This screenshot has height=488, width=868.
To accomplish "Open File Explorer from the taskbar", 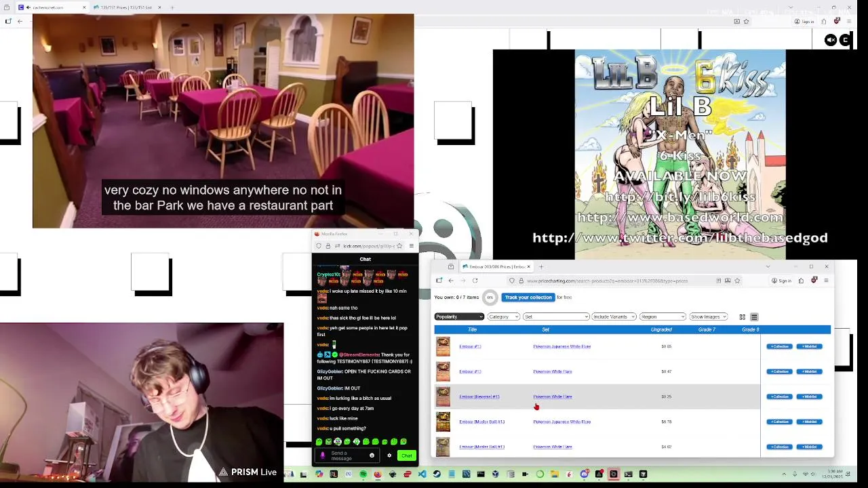I will click(x=555, y=474).
